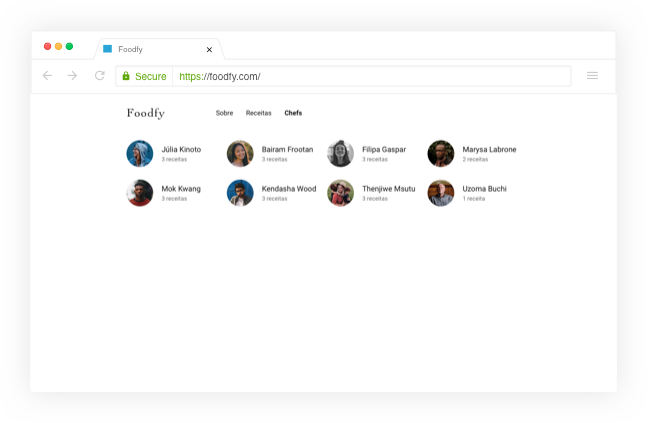The width and height of the screenshot is (648, 423).
Task: Open the browser hamburger menu
Action: point(592,76)
